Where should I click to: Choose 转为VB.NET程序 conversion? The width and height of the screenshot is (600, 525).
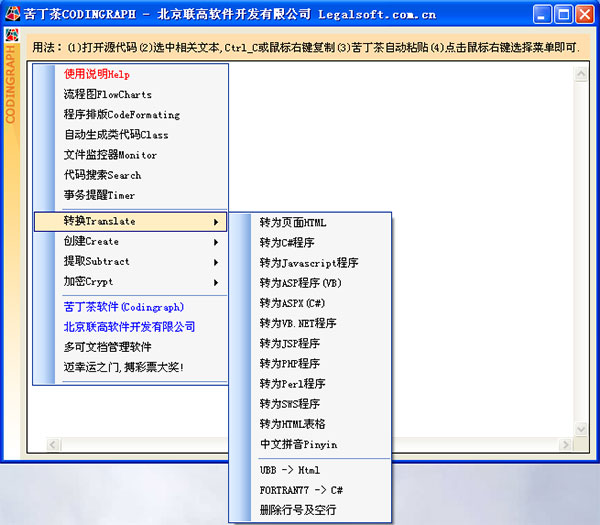coord(310,323)
